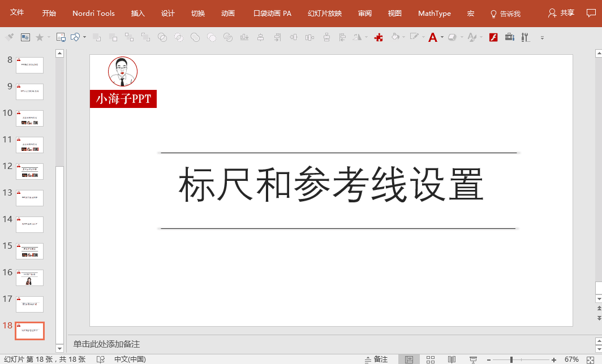This screenshot has height=364, width=602.
Task: Click the wrench and screwdriver tools icon
Action: pos(525,37)
